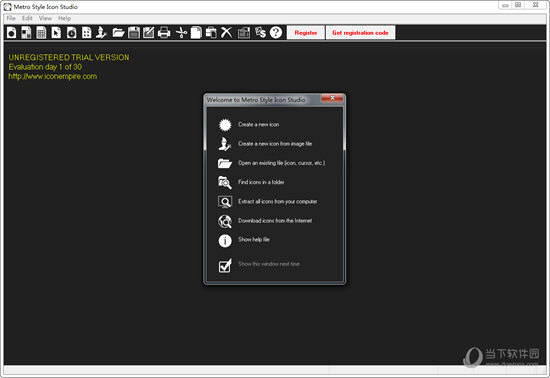This screenshot has height=378, width=550.
Task: Close the Welcome to Metro Style Icon Studio dialog
Action: (x=332, y=98)
